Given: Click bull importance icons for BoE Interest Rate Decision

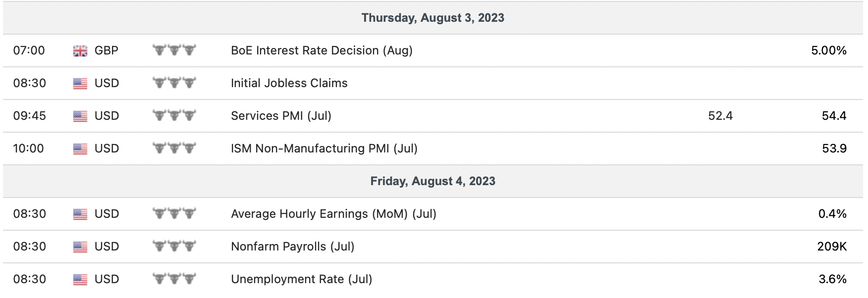Looking at the screenshot, I should (x=174, y=50).
